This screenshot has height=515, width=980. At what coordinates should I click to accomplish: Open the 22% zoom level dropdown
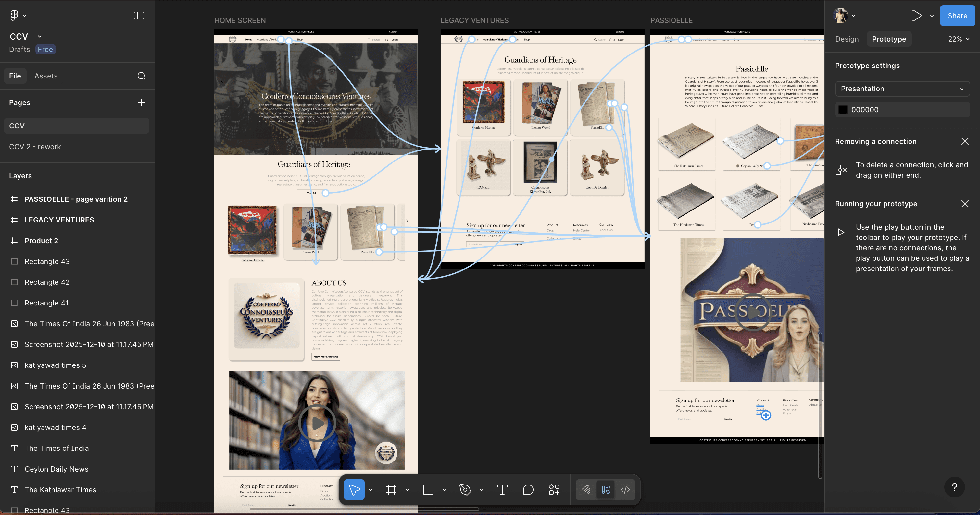958,39
